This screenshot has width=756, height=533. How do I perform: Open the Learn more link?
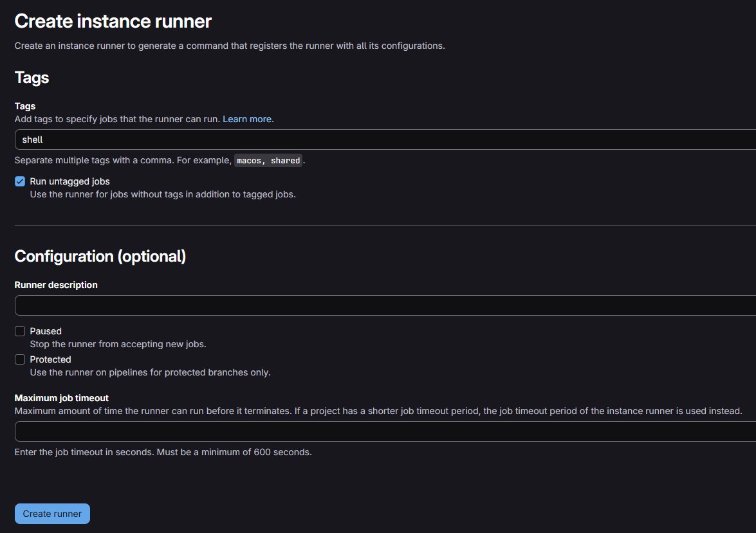[247, 119]
